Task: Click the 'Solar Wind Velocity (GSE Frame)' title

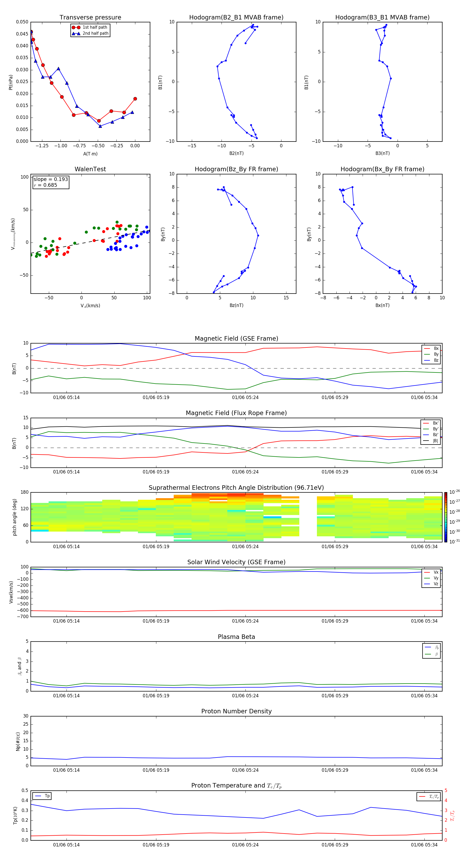Action: pos(236,562)
